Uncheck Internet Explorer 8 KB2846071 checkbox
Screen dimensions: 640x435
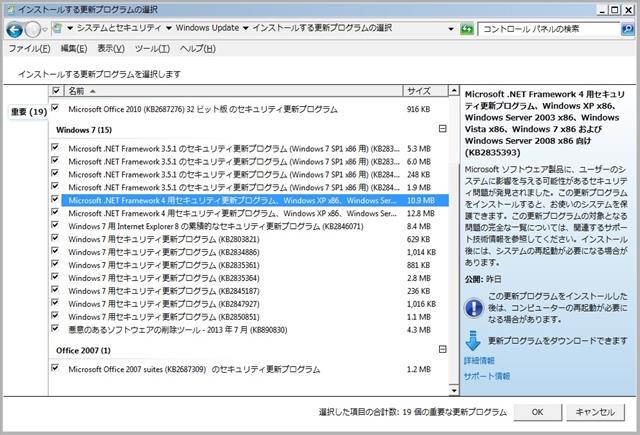tap(55, 225)
